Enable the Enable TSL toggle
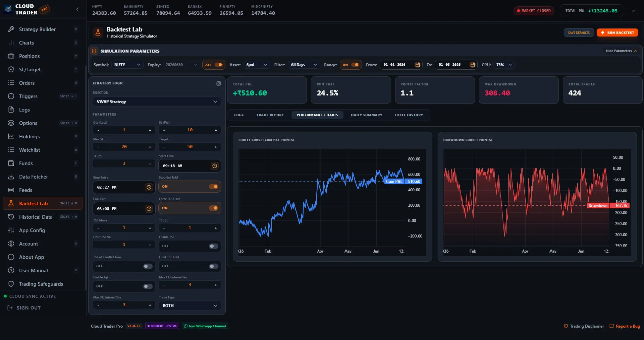Viewport: 644px width, 340px height. (213, 246)
